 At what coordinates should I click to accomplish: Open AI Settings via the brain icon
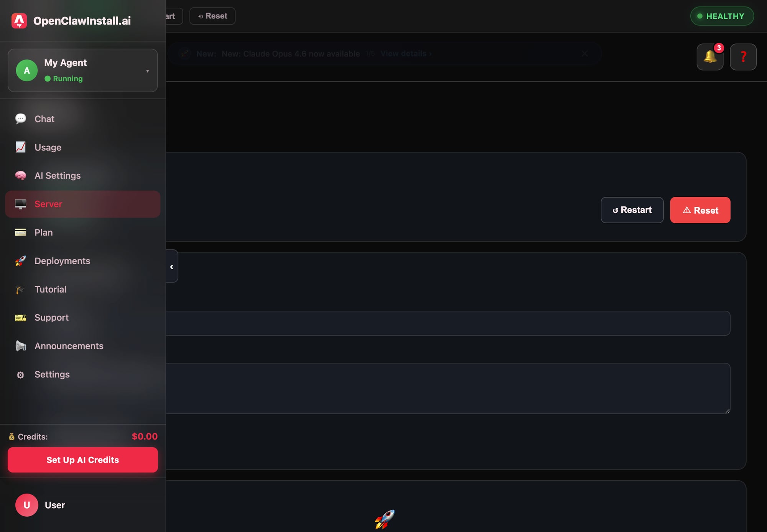(x=20, y=175)
